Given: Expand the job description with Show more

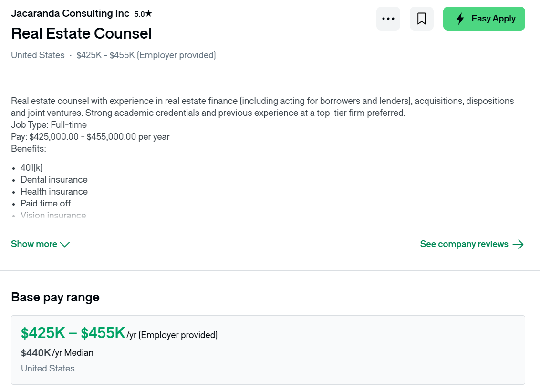Looking at the screenshot, I should pyautogui.click(x=40, y=244).
